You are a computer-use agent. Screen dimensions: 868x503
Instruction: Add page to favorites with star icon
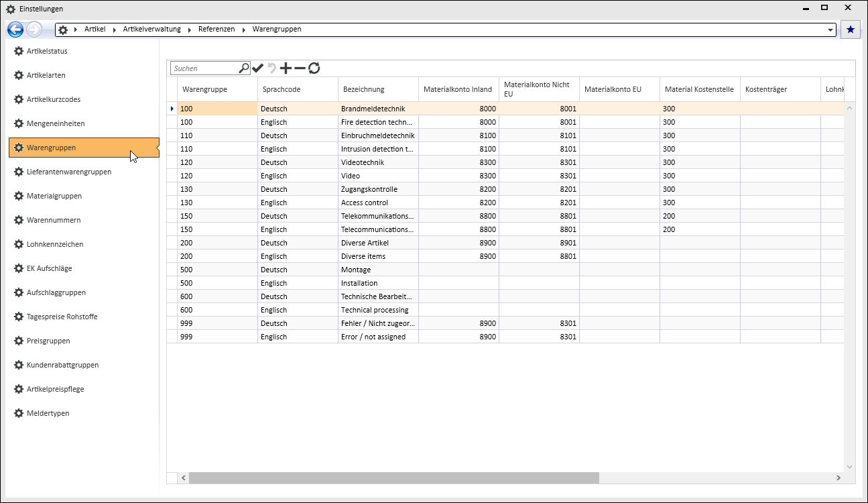click(851, 30)
